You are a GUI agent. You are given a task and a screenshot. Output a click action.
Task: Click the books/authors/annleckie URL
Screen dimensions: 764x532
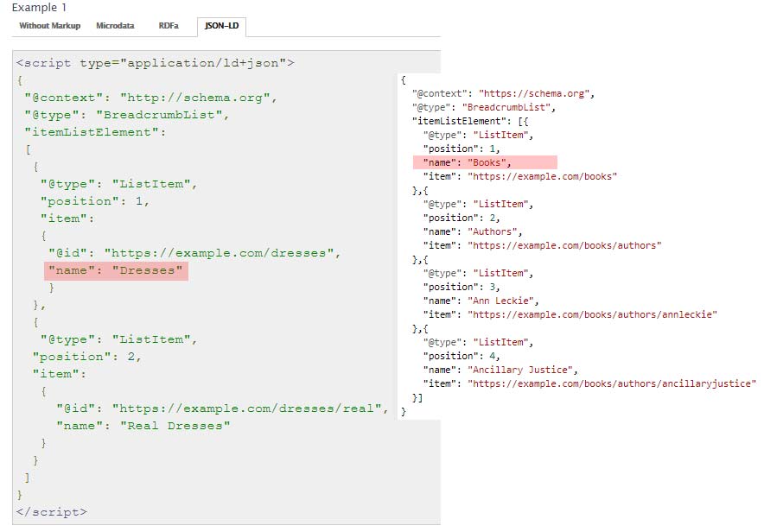[592, 314]
